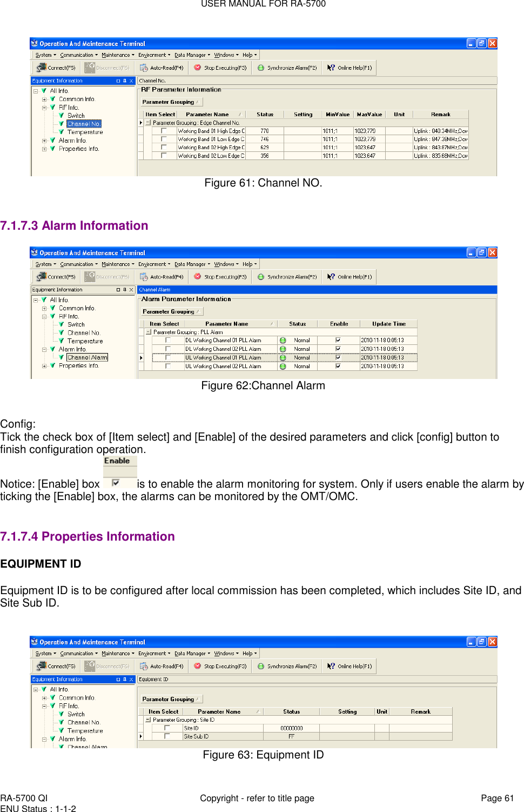Viewport: 524px width, 812px height.
Task: Select Temperature tree node in the Figure 61 window
Action: pyautogui.click(x=85, y=132)
